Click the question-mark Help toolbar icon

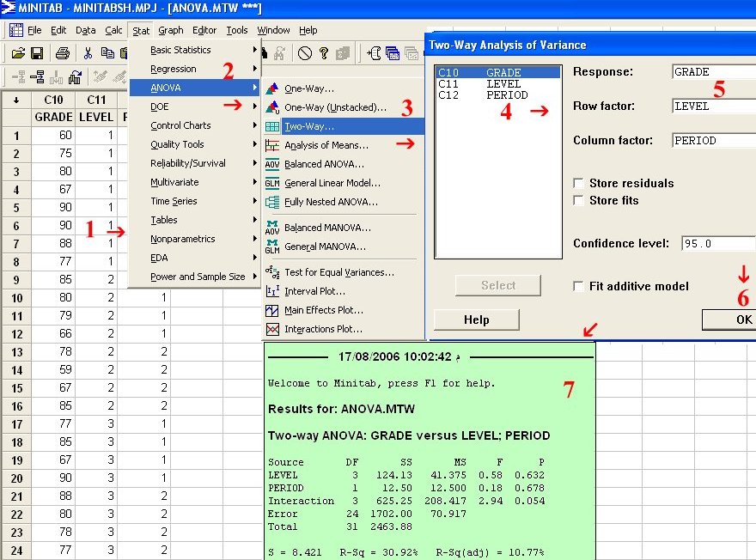click(324, 53)
